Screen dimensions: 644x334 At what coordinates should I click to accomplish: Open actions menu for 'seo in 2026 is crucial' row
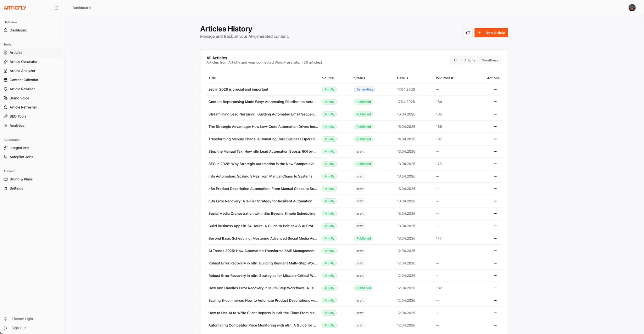point(496,89)
